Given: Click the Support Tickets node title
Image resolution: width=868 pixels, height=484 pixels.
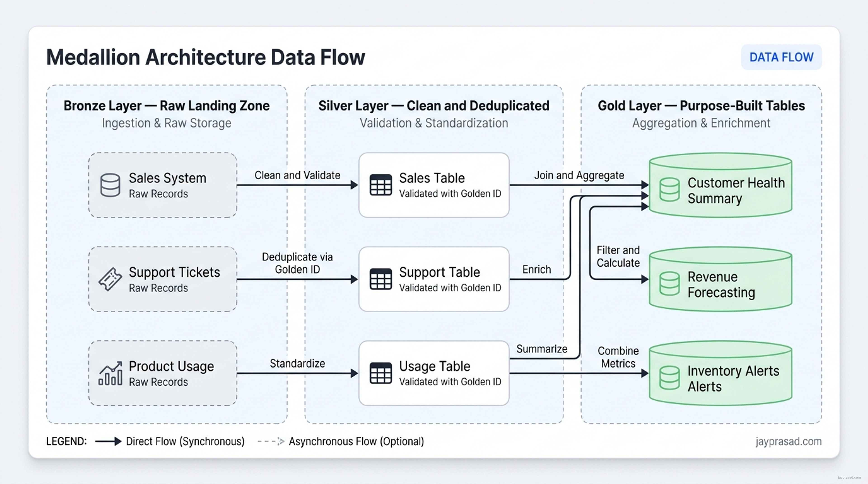Looking at the screenshot, I should (174, 272).
